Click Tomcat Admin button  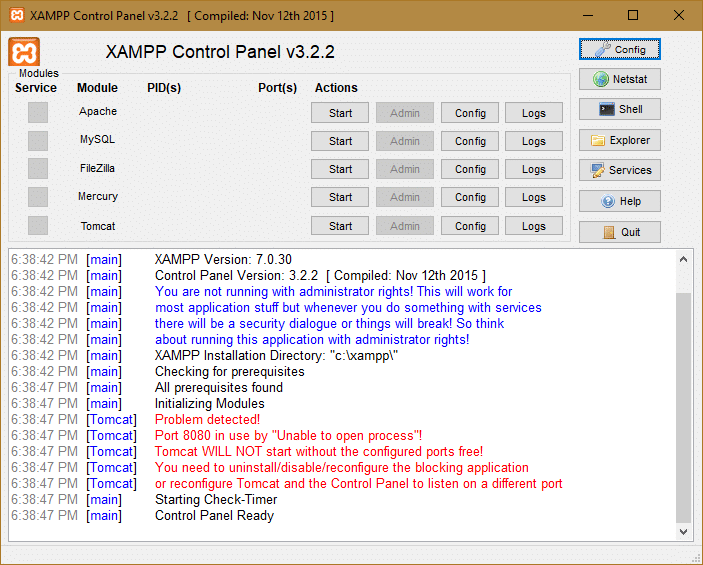[405, 226]
